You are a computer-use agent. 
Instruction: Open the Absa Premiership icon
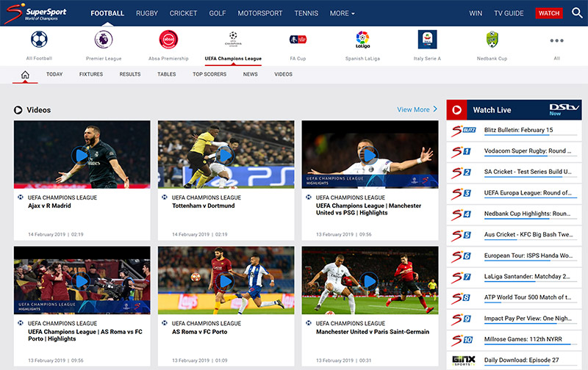[x=168, y=40]
